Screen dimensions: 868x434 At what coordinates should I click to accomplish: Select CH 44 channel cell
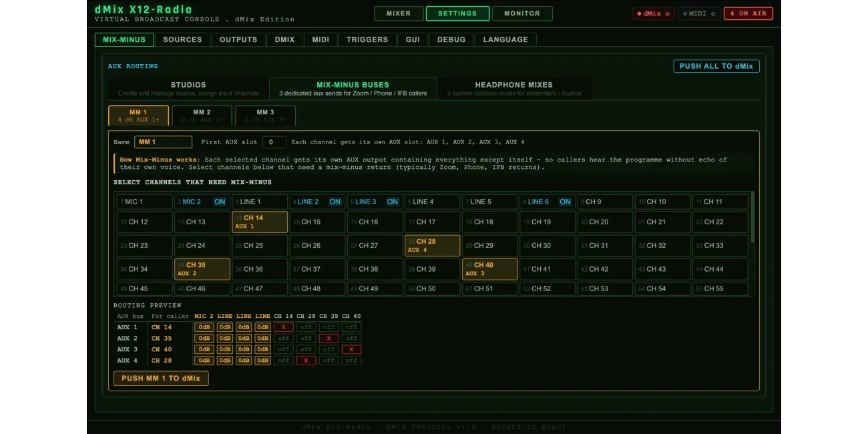pyautogui.click(x=720, y=269)
